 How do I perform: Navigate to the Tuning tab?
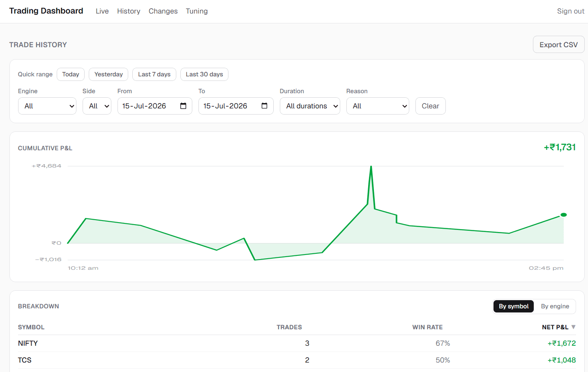(x=197, y=11)
